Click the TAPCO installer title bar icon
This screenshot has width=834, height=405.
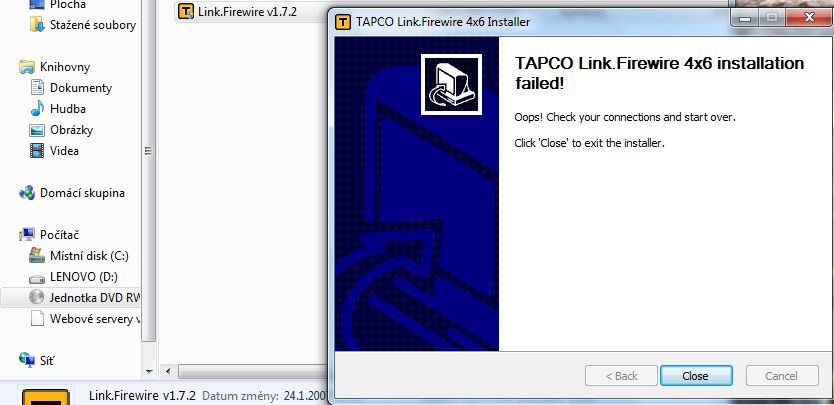344,22
